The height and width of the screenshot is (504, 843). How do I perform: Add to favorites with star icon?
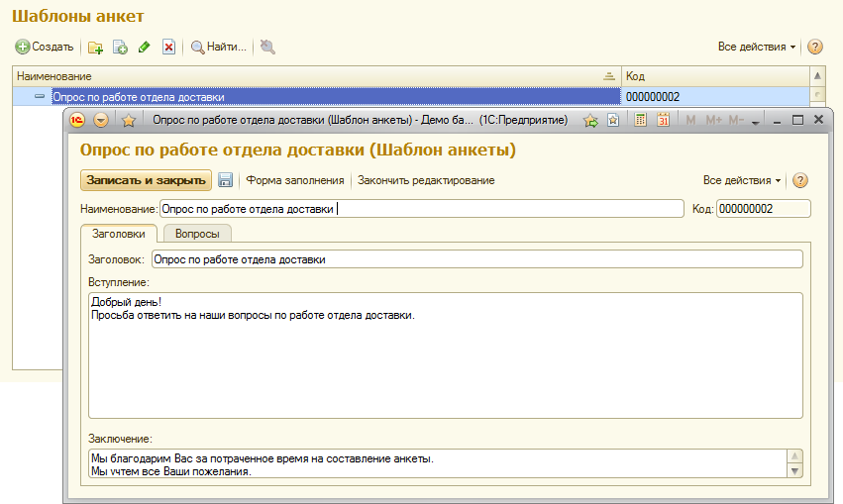(128, 120)
